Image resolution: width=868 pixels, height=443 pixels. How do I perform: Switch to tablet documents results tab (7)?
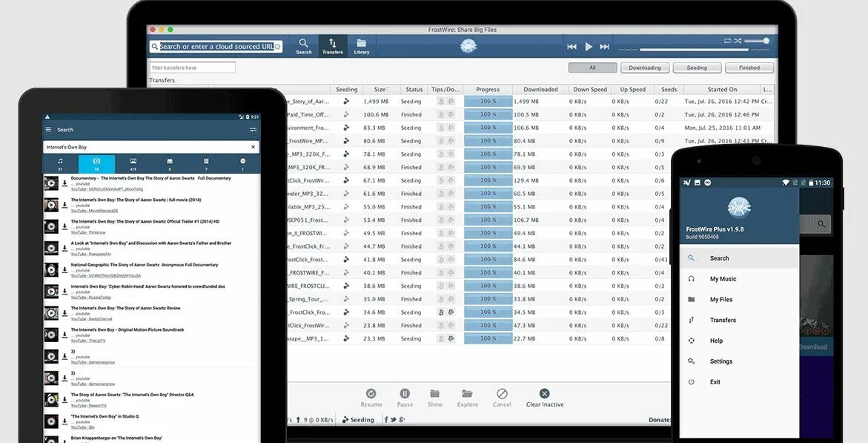206,164
